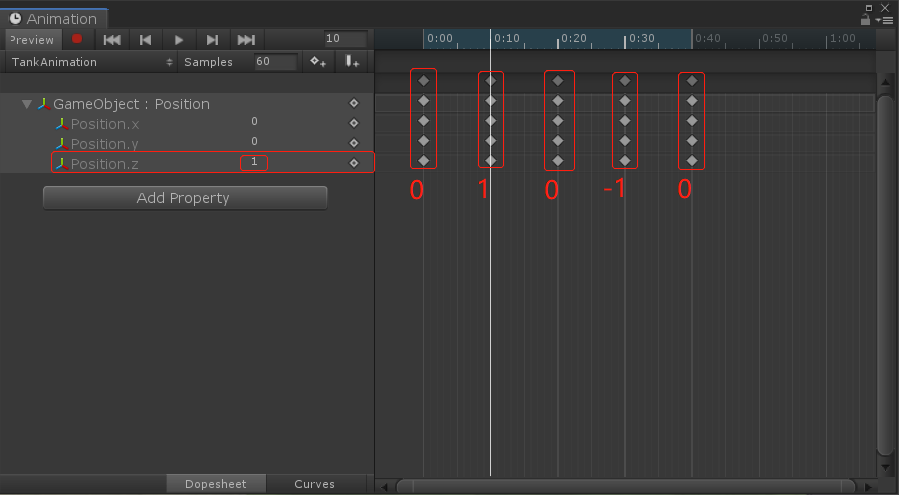Select GameObject Position group keyframe at 0:30

click(x=625, y=101)
